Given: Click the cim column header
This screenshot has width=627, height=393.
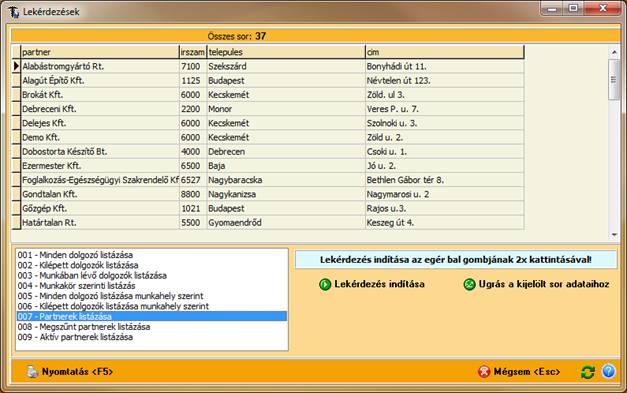Looking at the screenshot, I should 445,52.
